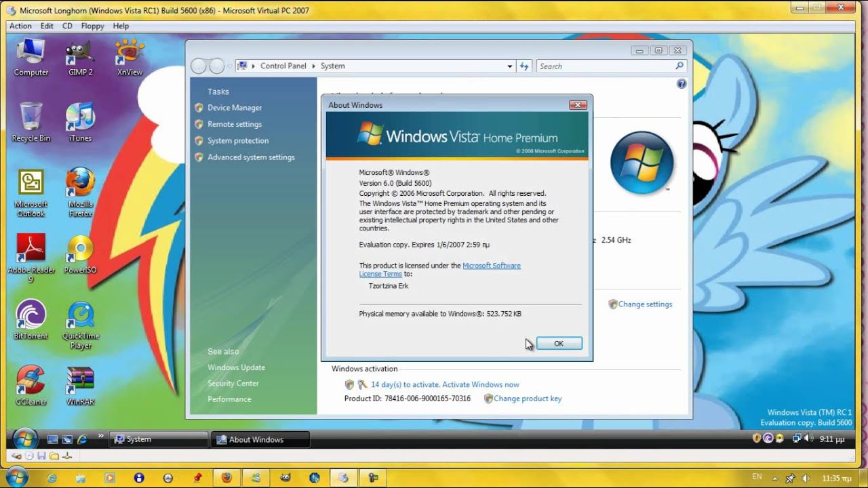Switch to About Windows taskbar button

coord(260,439)
